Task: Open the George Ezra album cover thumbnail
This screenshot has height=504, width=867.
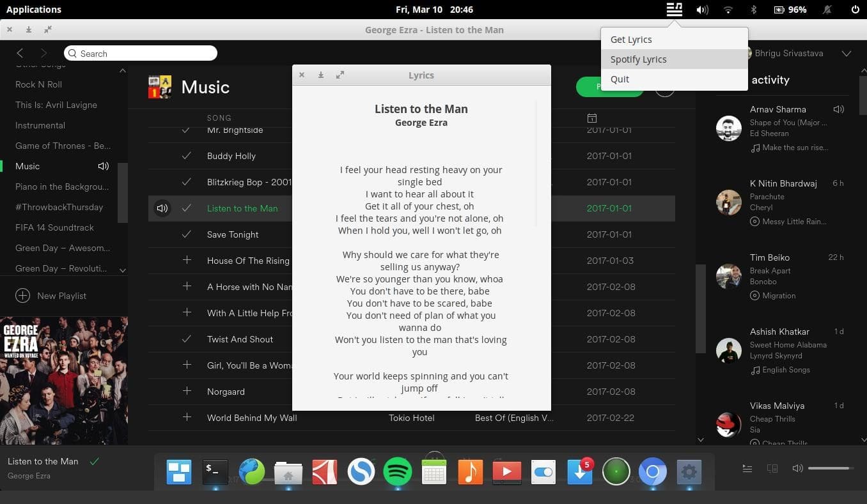Action: tap(64, 381)
